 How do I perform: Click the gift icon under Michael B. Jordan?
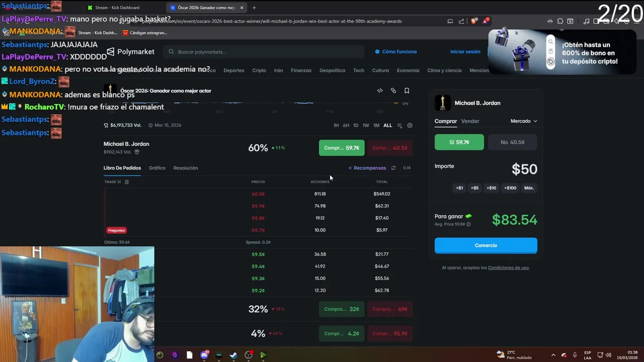137,152
